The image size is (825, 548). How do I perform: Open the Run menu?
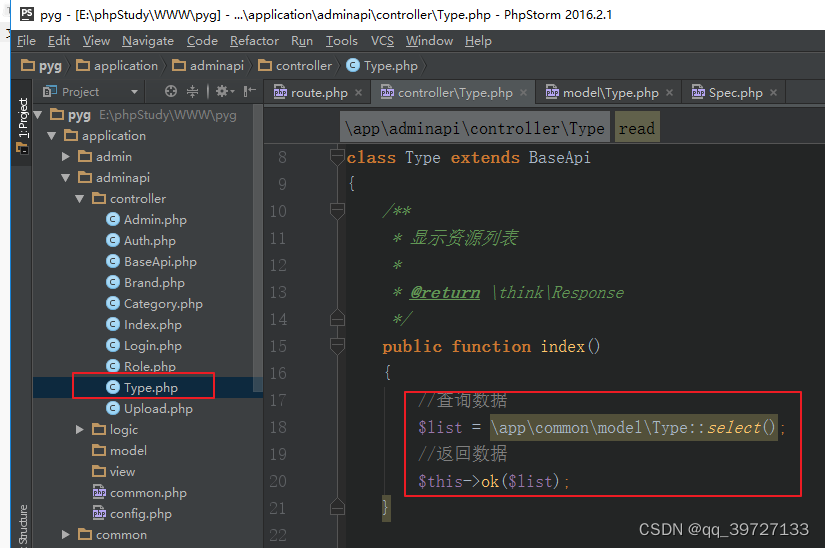click(x=302, y=41)
